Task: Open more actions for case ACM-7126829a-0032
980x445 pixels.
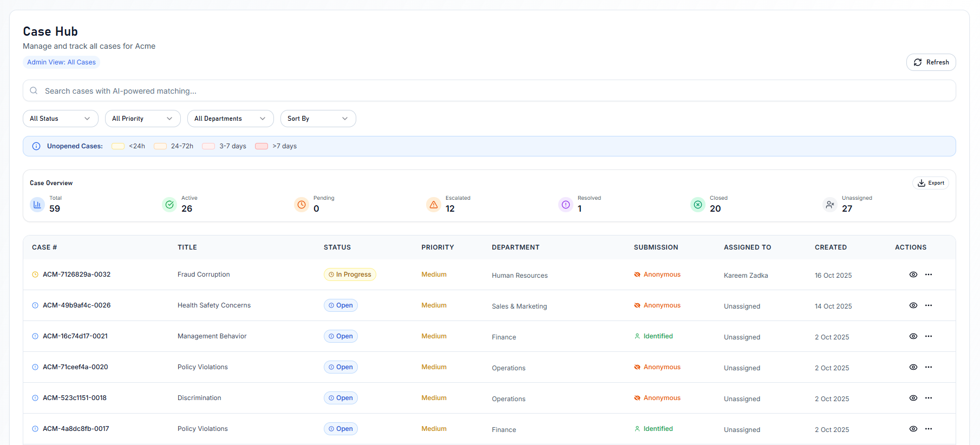Action: (x=929, y=274)
